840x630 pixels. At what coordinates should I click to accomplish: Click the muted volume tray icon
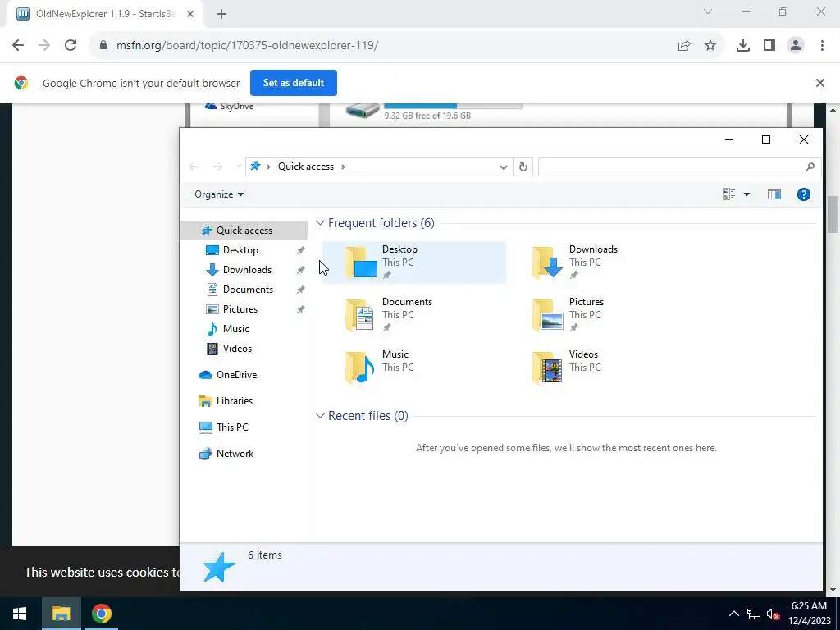tap(773, 614)
